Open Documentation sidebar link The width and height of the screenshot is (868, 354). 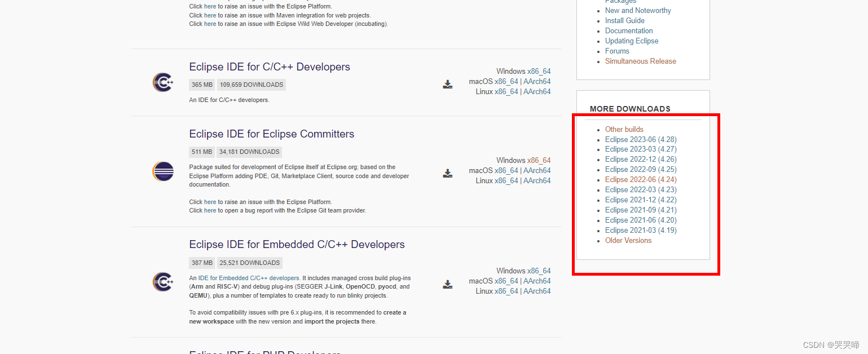(x=629, y=31)
